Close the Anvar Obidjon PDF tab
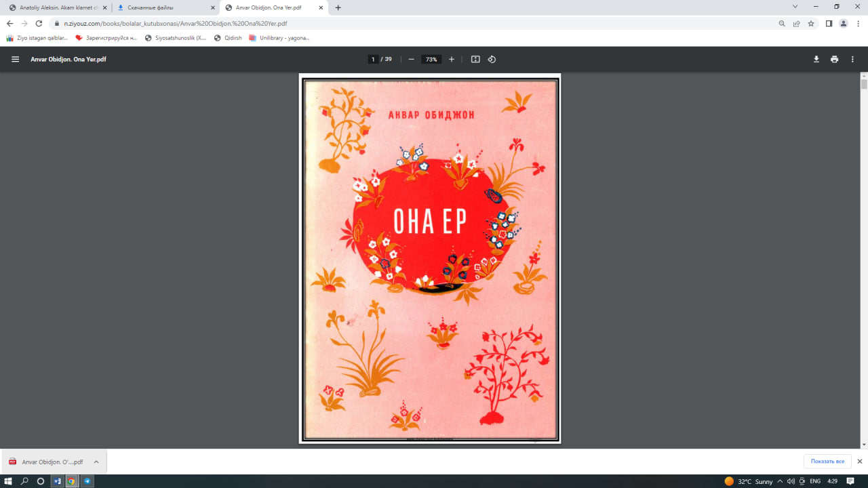 (320, 7)
